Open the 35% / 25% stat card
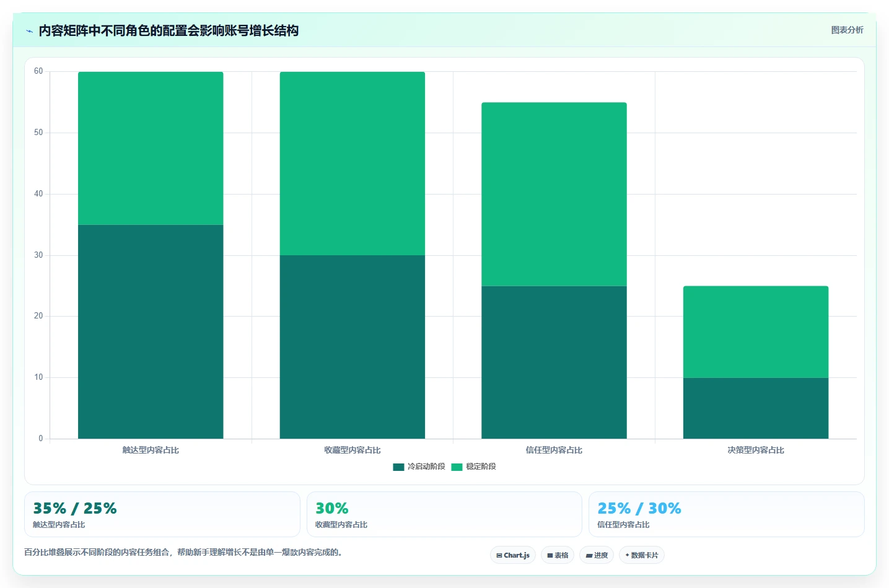This screenshot has width=889, height=588. (162, 514)
